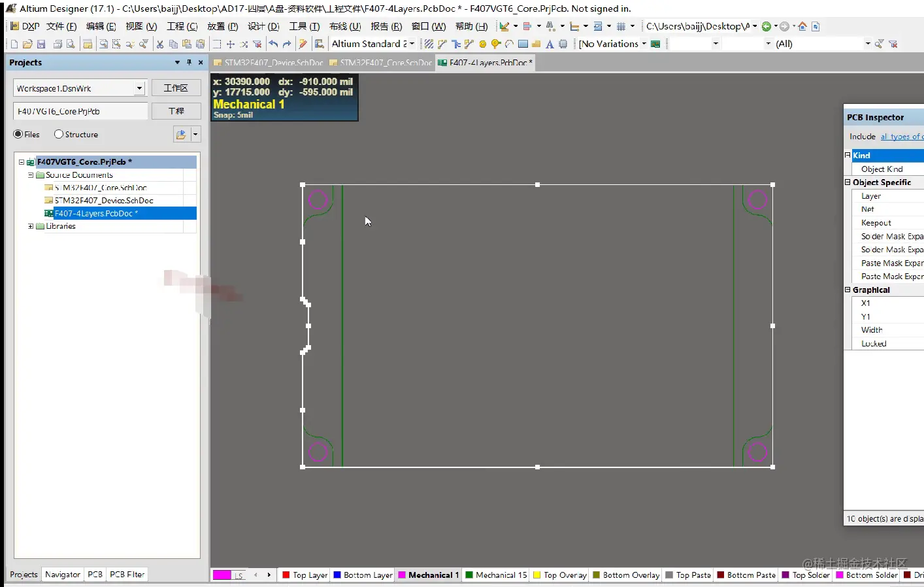
Task: Place a via with the toolbar icon
Action: 496,44
